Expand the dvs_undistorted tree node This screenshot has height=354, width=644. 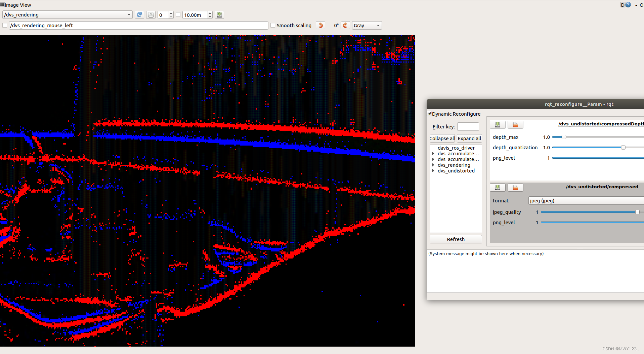pos(433,171)
